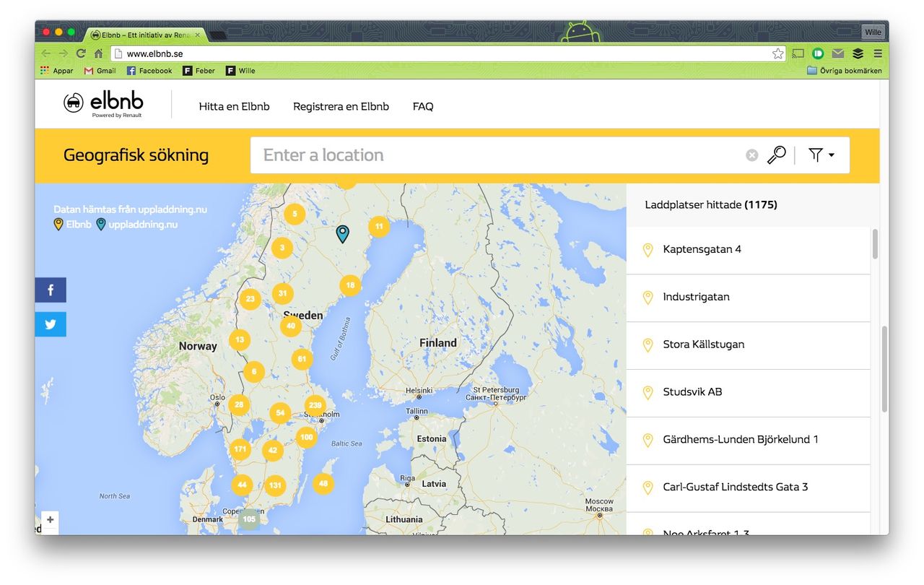Click the Enter a location input field
924x585 pixels.
[433, 155]
